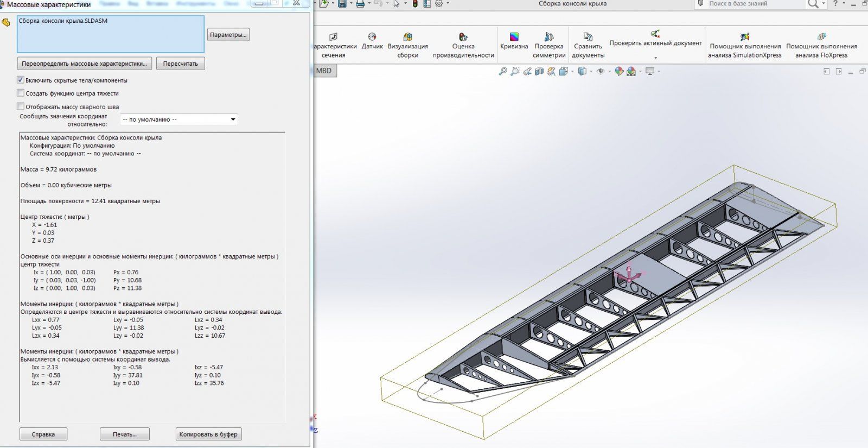Viewport: 868px width, 448px height.
Task: Enable Отображать массу сварного шва checkbox
Action: pos(21,106)
